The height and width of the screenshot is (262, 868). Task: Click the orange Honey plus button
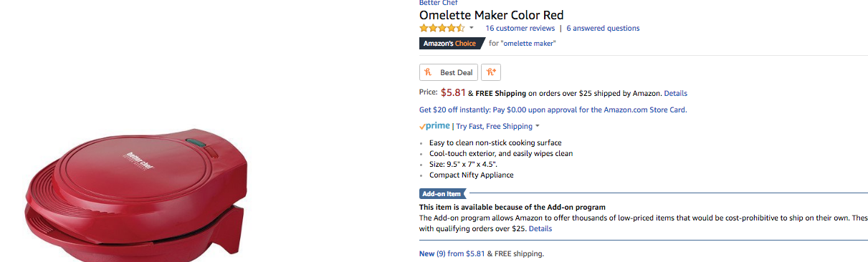pyautogui.click(x=491, y=72)
